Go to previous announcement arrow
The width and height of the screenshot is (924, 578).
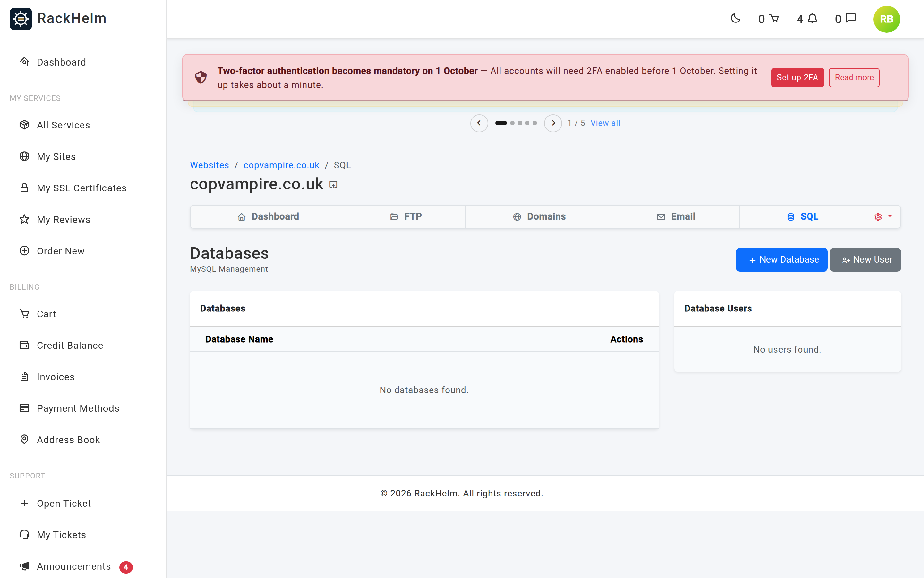(479, 123)
